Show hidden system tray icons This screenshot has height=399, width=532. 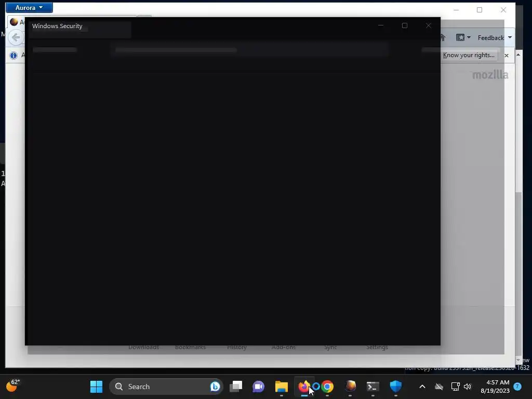422,387
